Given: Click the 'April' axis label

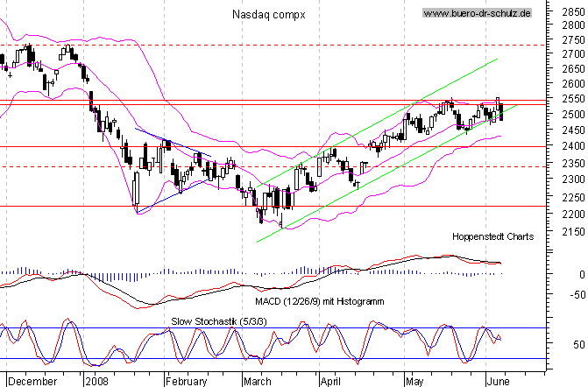Looking at the screenshot, I should [x=330, y=382].
